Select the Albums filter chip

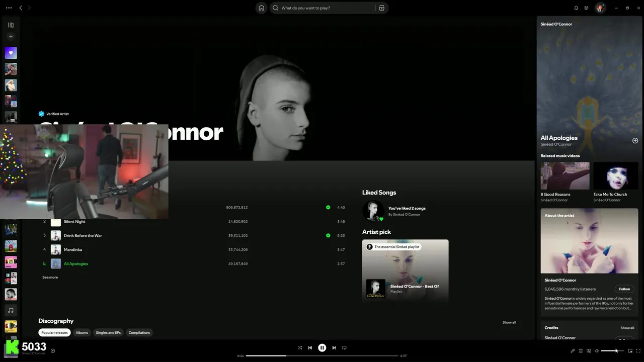82,332
